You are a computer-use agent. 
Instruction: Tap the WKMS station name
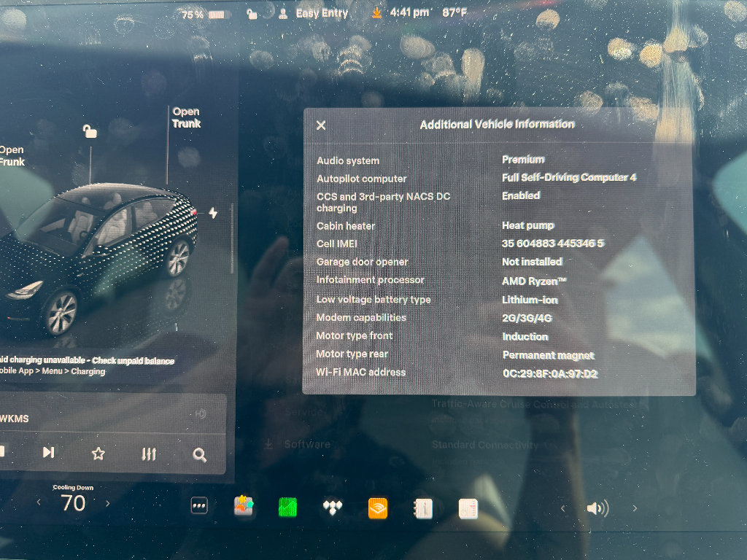click(x=15, y=419)
